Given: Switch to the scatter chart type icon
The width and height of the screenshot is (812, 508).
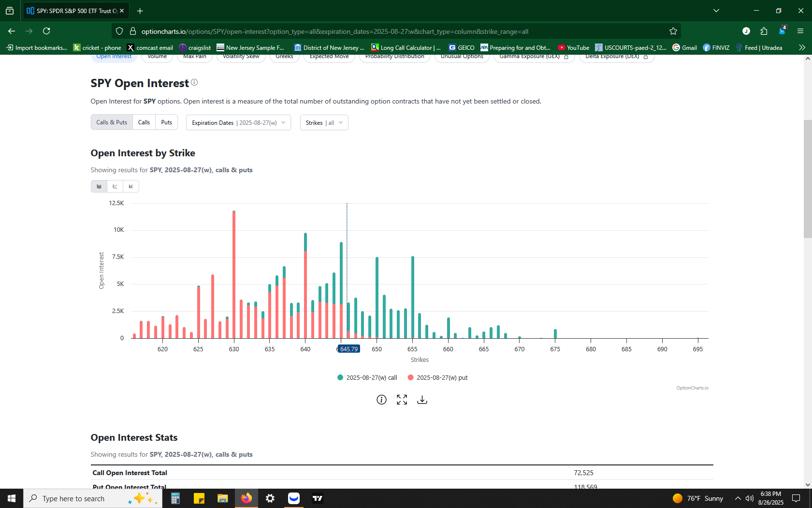Looking at the screenshot, I should (x=131, y=186).
